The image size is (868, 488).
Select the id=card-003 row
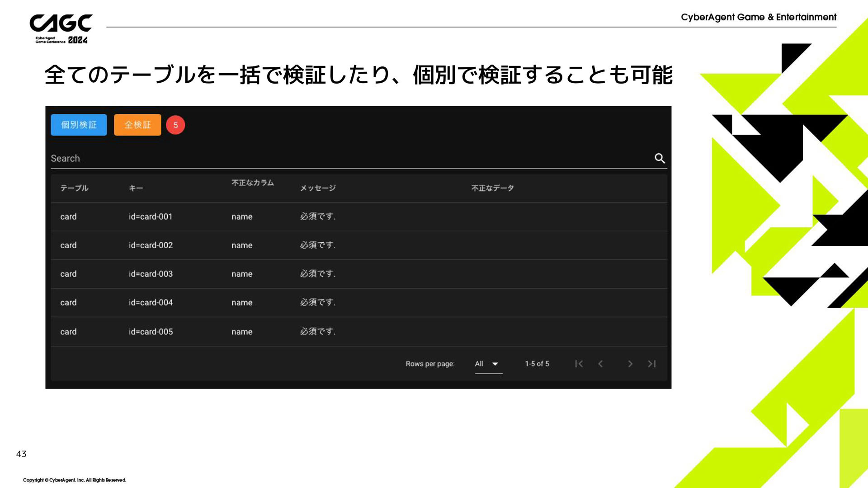[151, 274]
